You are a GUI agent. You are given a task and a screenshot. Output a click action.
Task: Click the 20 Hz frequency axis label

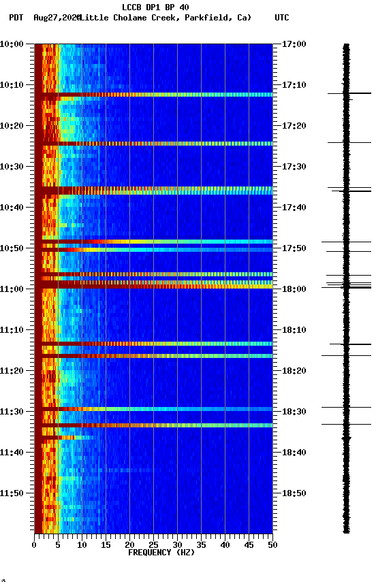tap(129, 545)
